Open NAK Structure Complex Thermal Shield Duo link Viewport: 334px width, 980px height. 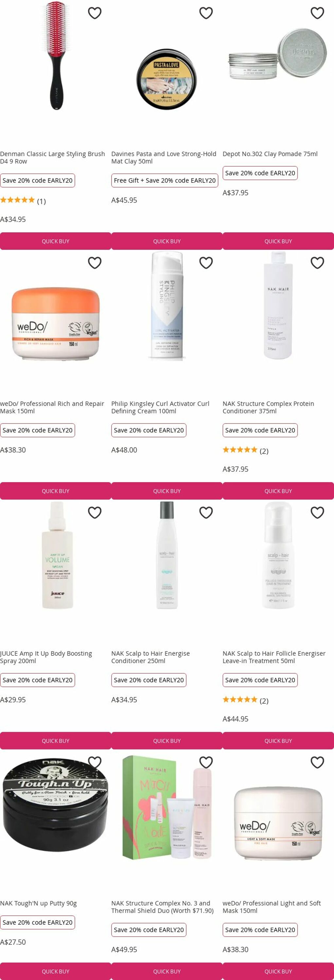tap(163, 907)
